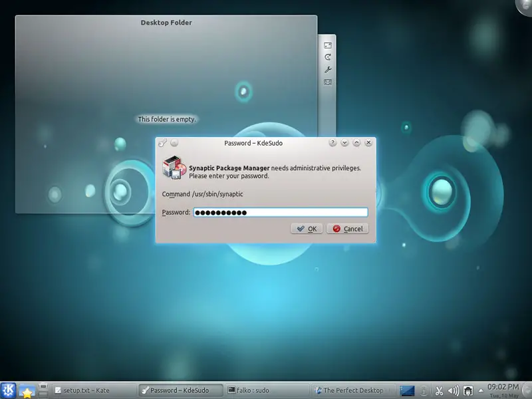The height and width of the screenshot is (399, 532).
Task: Click the stacked device icon beside the star folder
Action: 43,390
